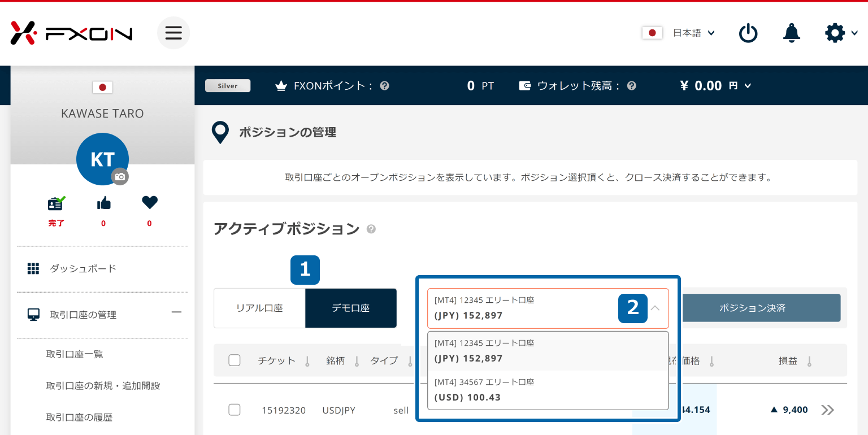The width and height of the screenshot is (868, 435).
Task: Click the wallet icon
Action: click(x=525, y=86)
